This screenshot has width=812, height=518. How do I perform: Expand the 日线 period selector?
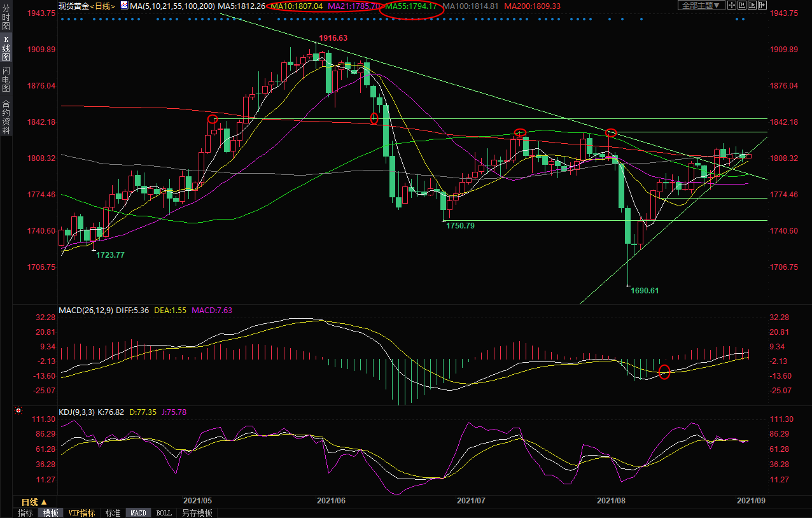[x=35, y=502]
